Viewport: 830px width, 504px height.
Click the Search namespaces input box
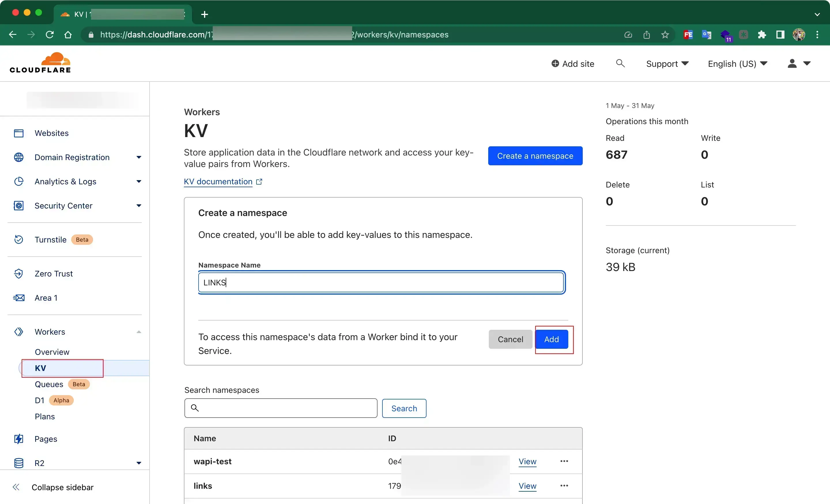281,408
